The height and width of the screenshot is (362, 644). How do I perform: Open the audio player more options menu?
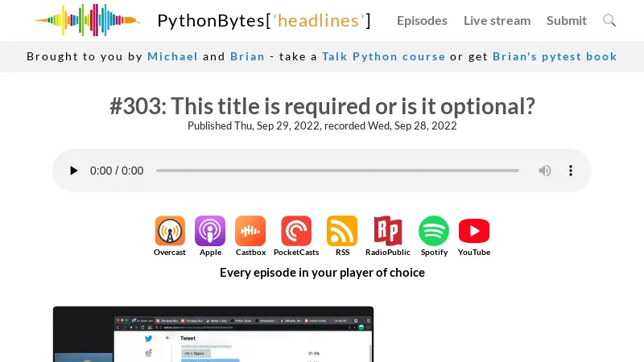(571, 171)
